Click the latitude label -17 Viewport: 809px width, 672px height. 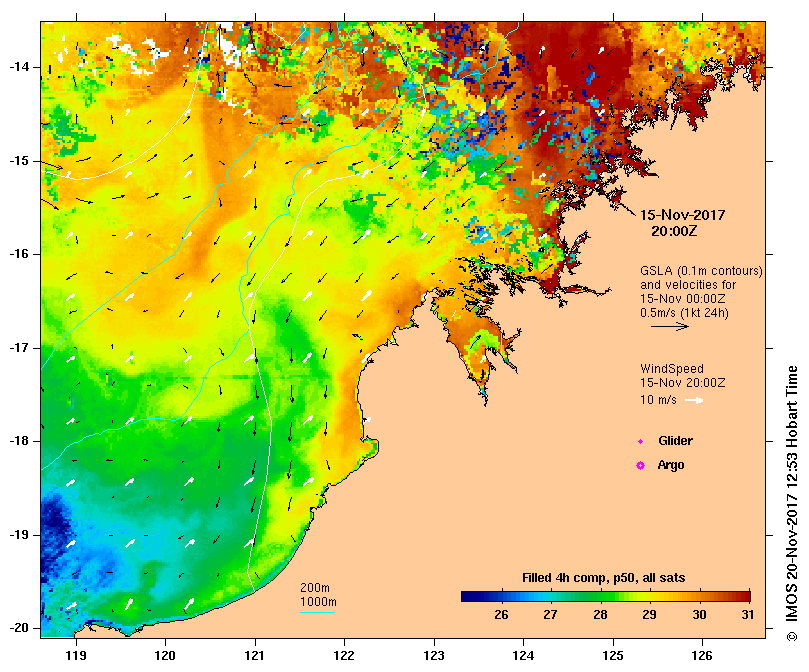[20, 348]
